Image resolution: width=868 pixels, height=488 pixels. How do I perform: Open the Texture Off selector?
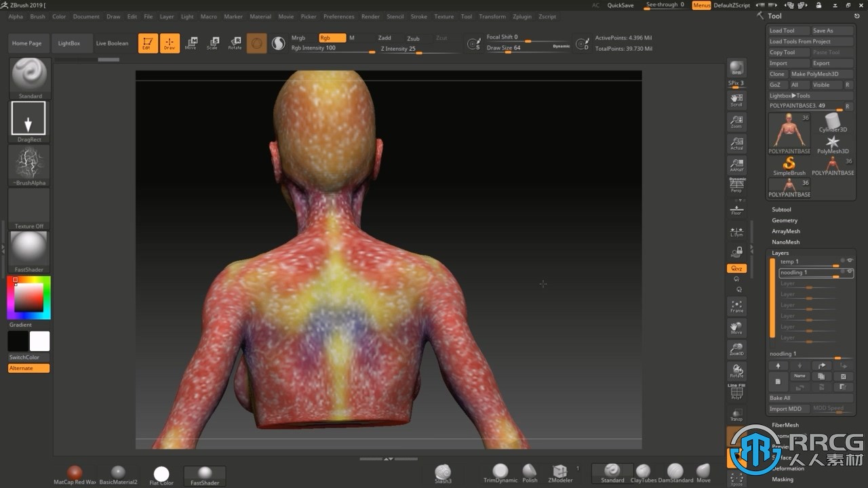[x=29, y=209]
